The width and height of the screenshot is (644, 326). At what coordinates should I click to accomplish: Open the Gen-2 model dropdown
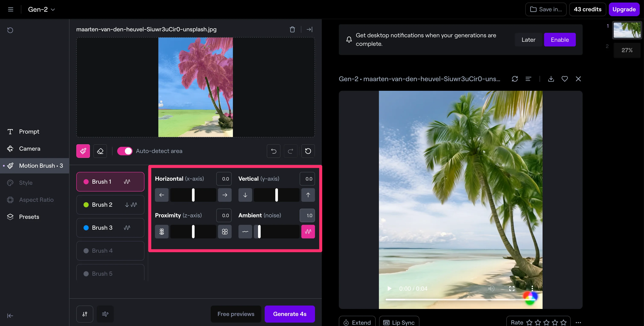42,10
